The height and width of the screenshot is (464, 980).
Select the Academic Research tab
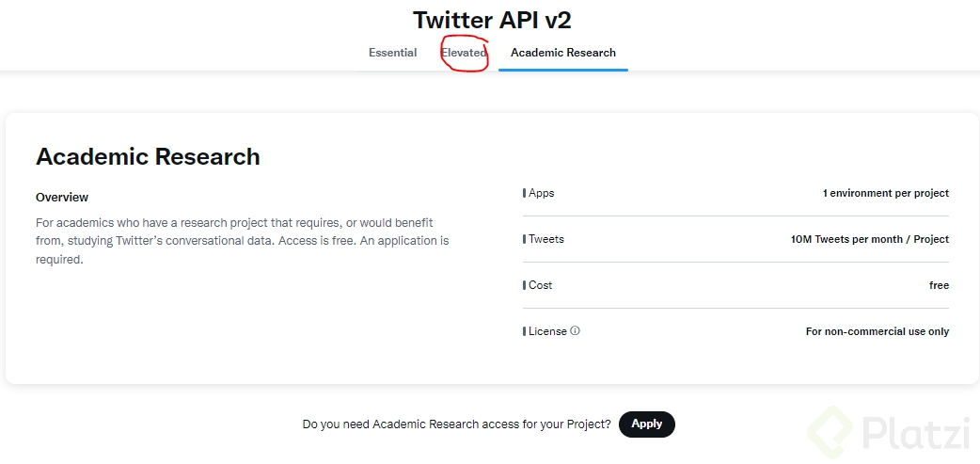point(562,53)
